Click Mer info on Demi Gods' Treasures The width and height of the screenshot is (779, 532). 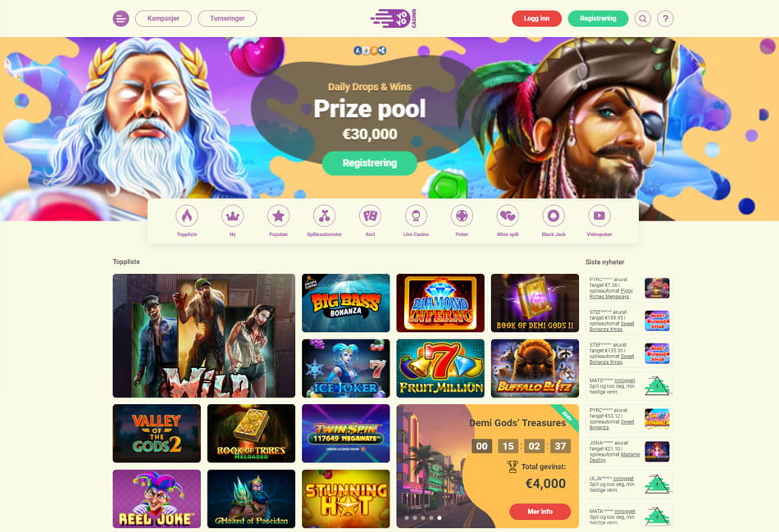pyautogui.click(x=540, y=512)
